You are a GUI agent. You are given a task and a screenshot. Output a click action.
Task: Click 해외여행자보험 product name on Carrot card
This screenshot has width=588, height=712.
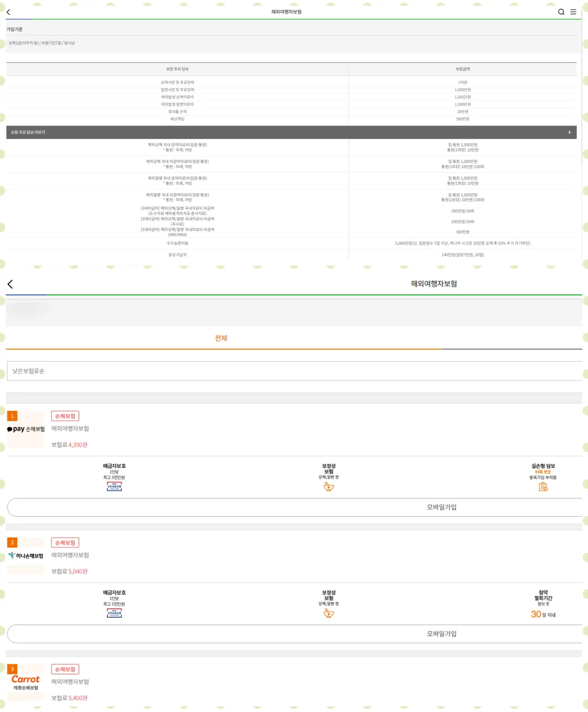click(70, 682)
